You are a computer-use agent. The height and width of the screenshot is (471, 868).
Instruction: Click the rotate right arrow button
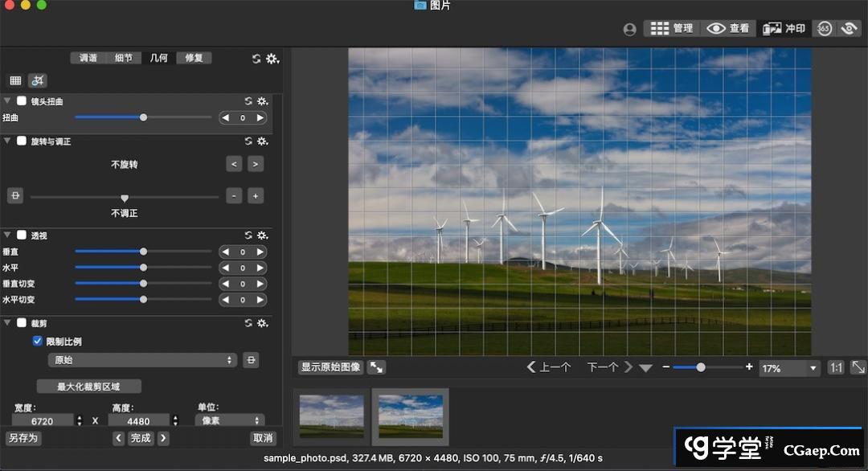coord(255,164)
